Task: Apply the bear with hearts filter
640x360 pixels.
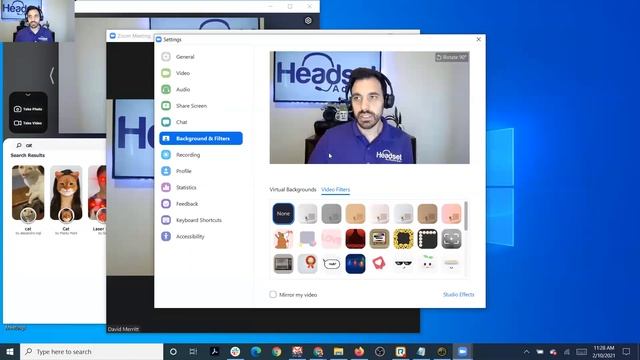Action: pyautogui.click(x=283, y=239)
